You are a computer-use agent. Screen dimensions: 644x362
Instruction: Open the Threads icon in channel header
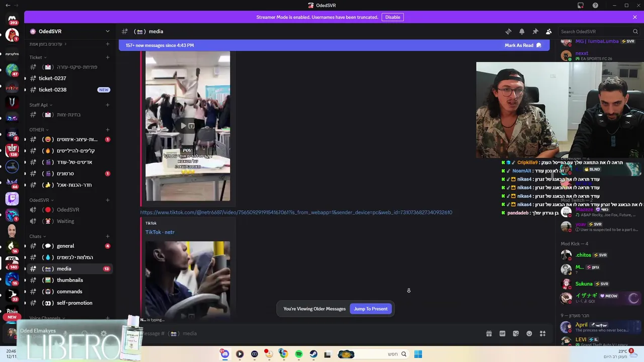tap(508, 31)
